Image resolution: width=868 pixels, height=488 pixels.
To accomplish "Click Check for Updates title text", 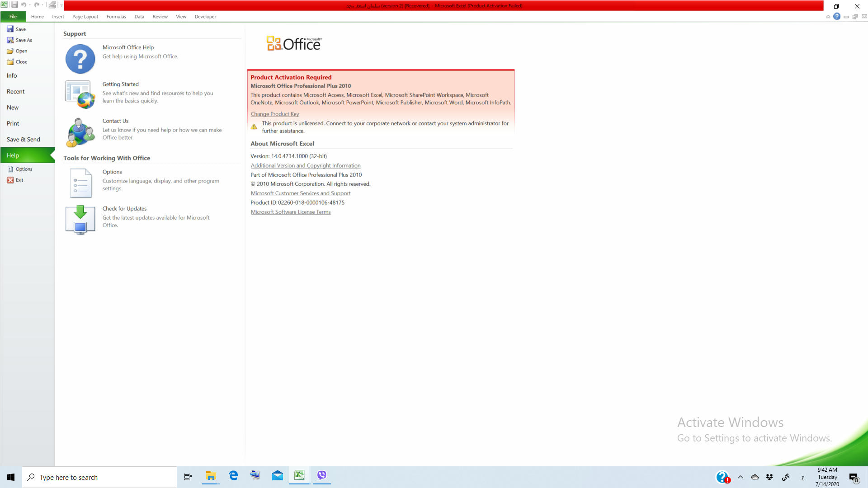I will click(x=124, y=209).
